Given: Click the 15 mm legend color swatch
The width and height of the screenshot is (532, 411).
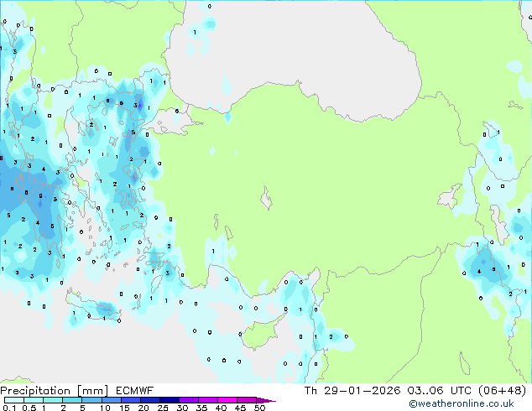Looking at the screenshot, I should (x=130, y=400).
